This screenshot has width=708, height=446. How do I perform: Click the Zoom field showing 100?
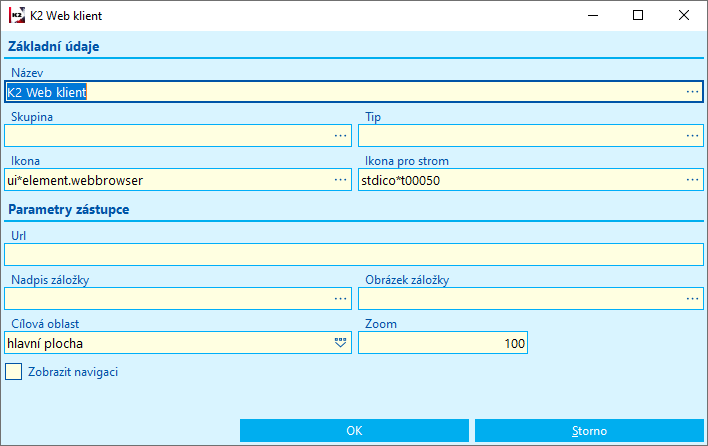pos(442,343)
